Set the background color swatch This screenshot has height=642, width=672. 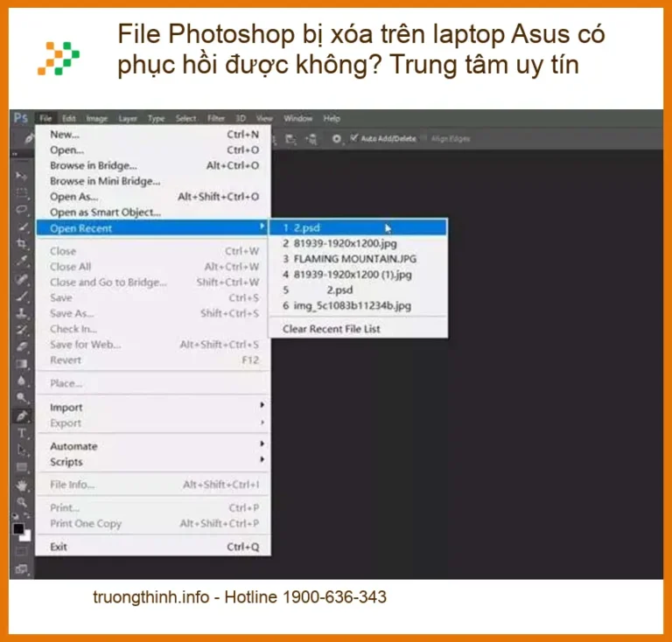pyautogui.click(x=26, y=536)
